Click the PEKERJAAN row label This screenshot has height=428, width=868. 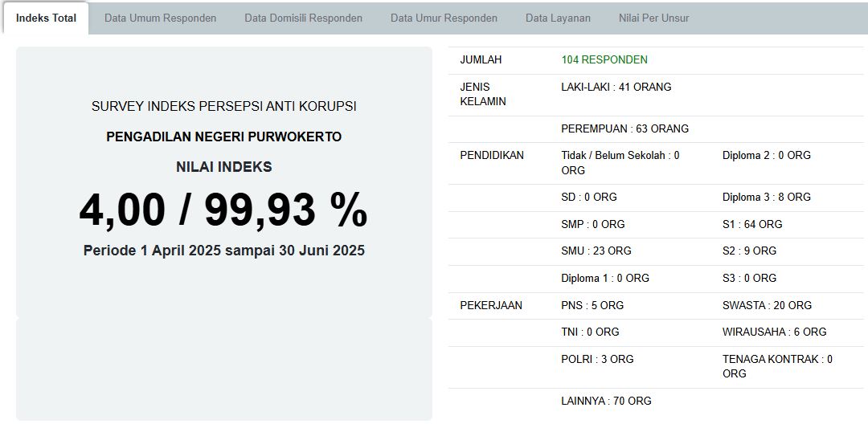[490, 305]
